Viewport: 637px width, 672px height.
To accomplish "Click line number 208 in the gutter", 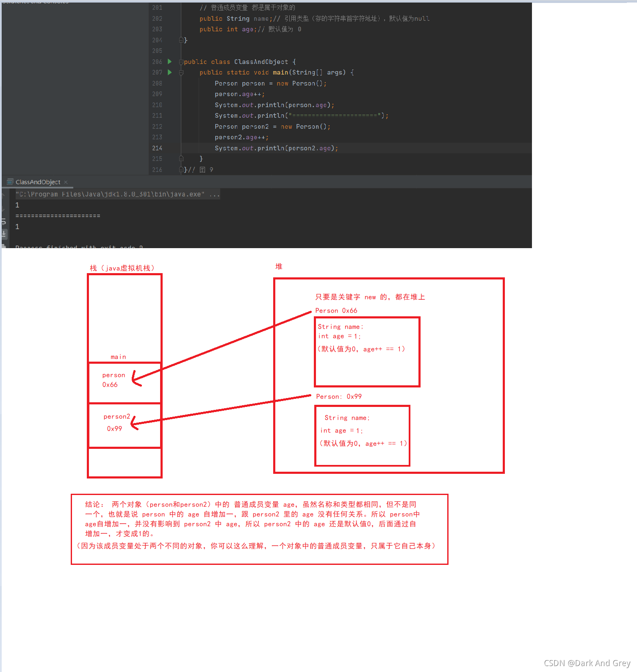I will click(x=157, y=83).
